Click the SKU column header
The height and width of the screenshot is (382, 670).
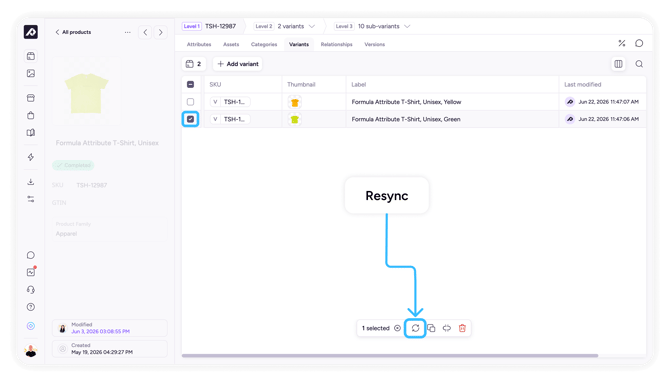(215, 85)
